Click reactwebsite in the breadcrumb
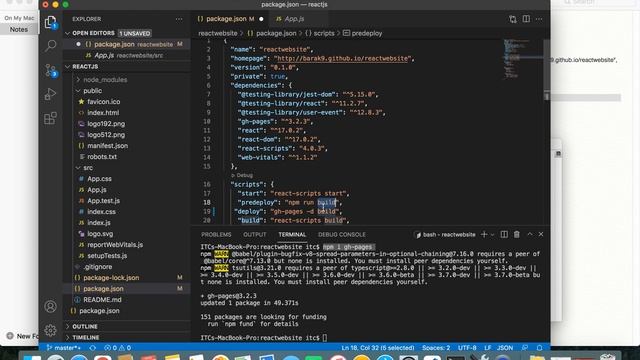This screenshot has width=640, height=360. pos(218,33)
